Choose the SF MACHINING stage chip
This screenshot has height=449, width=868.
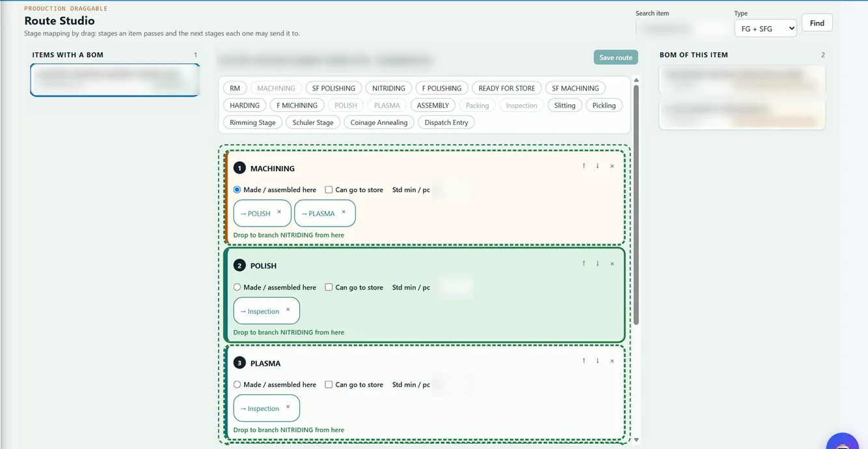tap(575, 88)
